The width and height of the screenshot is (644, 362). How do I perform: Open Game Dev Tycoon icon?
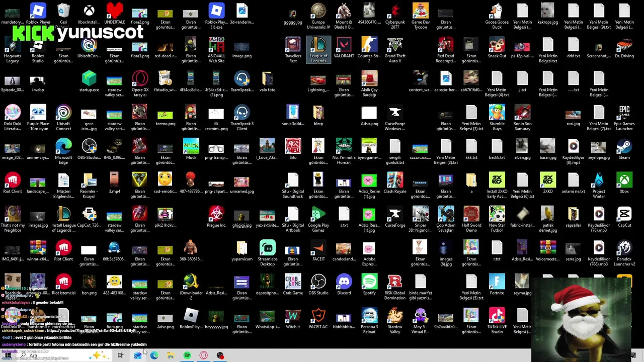420,16
